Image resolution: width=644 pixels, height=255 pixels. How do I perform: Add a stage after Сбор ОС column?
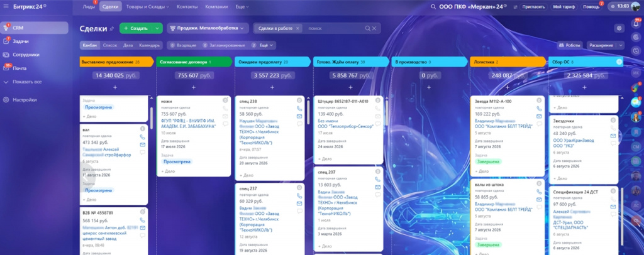pyautogui.click(x=619, y=62)
